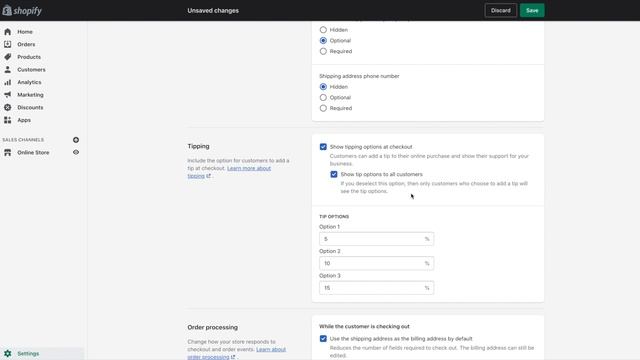Click the Home house icon
The width and height of the screenshot is (640, 360).
click(7, 31)
